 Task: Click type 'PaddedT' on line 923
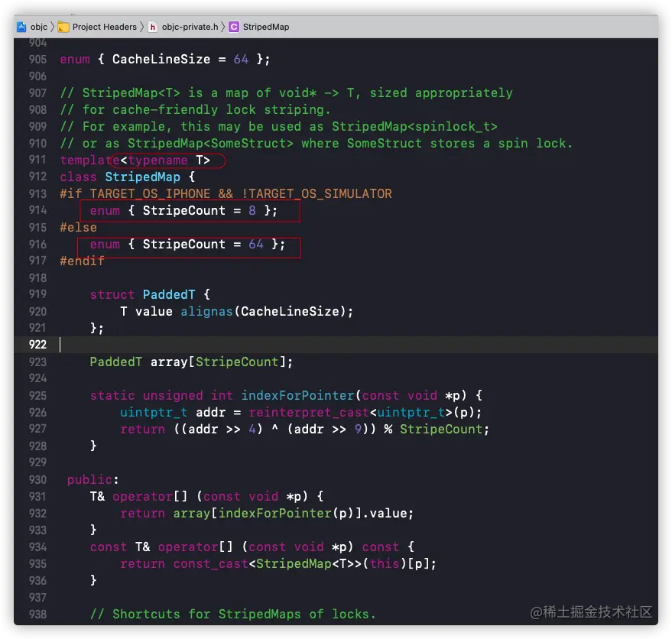click(x=115, y=362)
